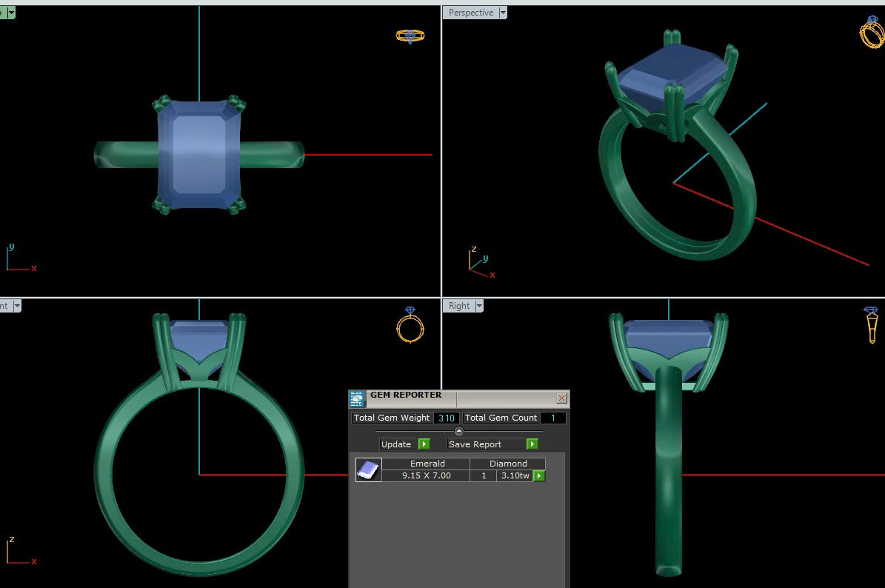
Task: Click the perspective view ring icon
Action: pos(872,33)
